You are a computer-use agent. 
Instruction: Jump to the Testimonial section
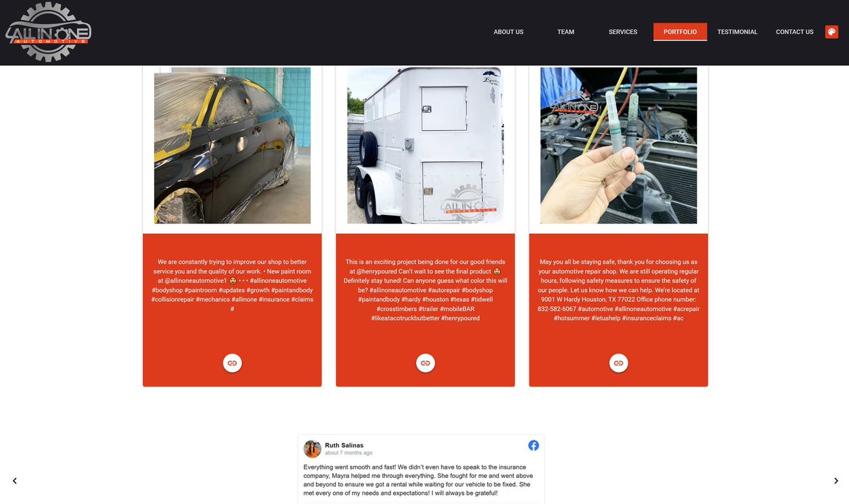coord(737,32)
